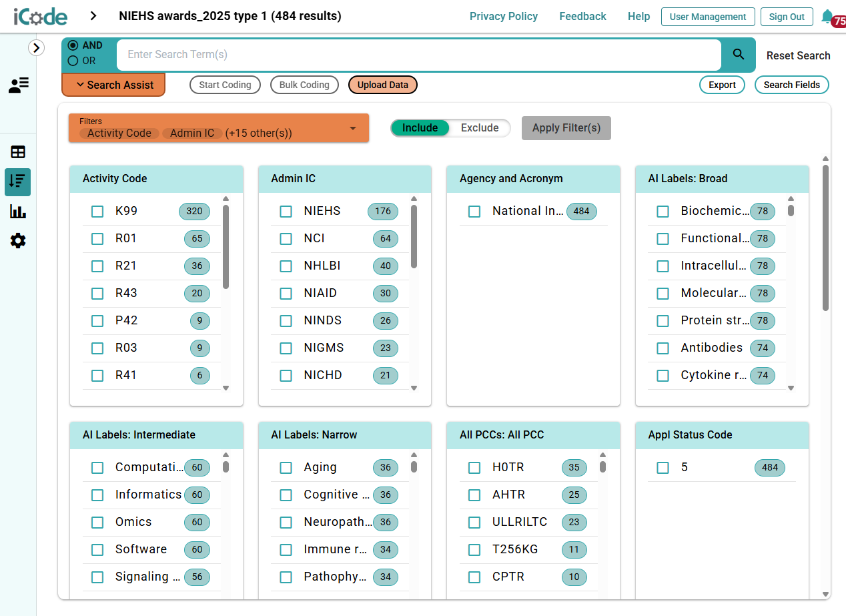Tick the Informatics label checkbox
This screenshot has width=846, height=616.
(x=97, y=495)
